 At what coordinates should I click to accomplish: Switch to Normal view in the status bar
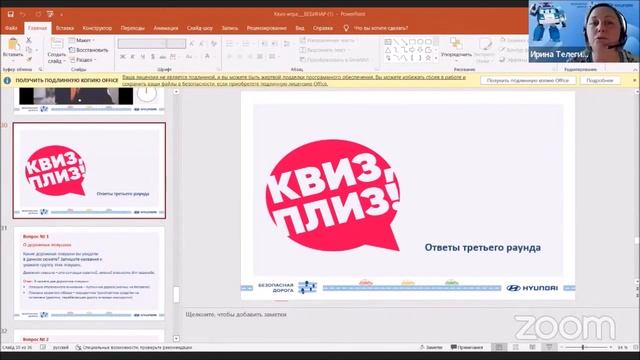coord(499,347)
